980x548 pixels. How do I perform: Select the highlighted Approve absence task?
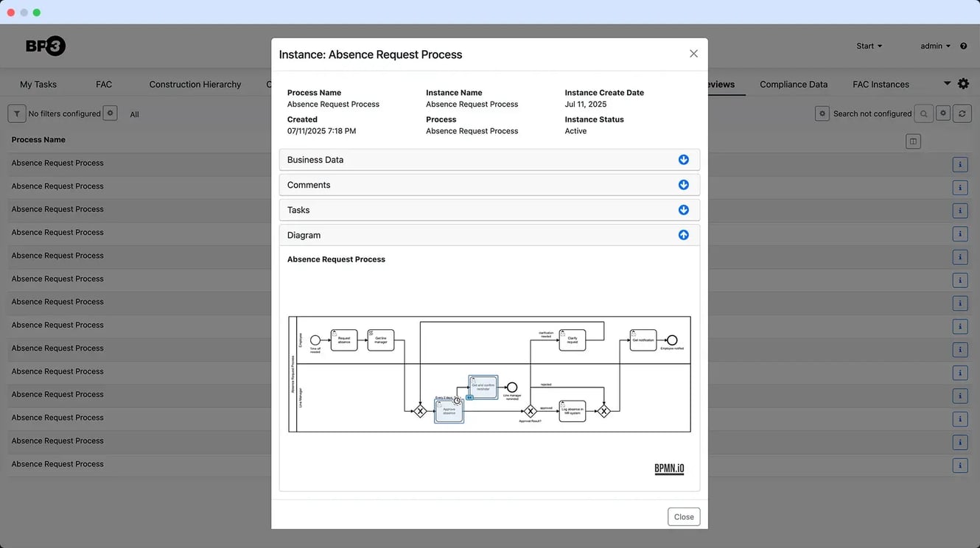[449, 411]
